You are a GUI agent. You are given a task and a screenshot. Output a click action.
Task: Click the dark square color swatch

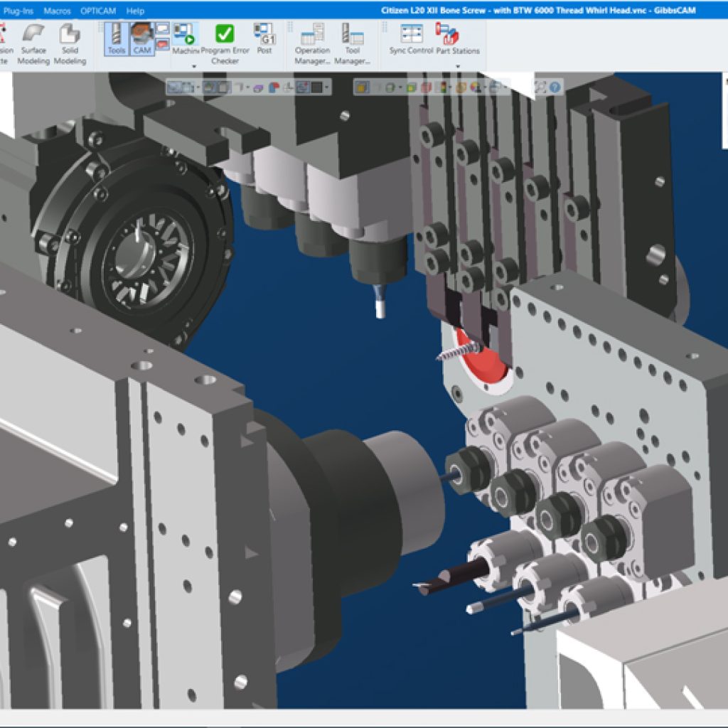[x=316, y=87]
